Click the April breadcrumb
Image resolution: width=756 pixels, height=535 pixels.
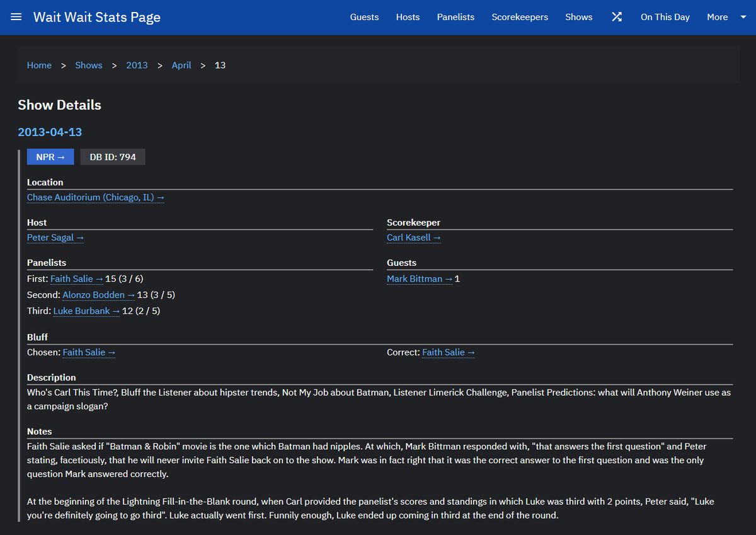[181, 65]
